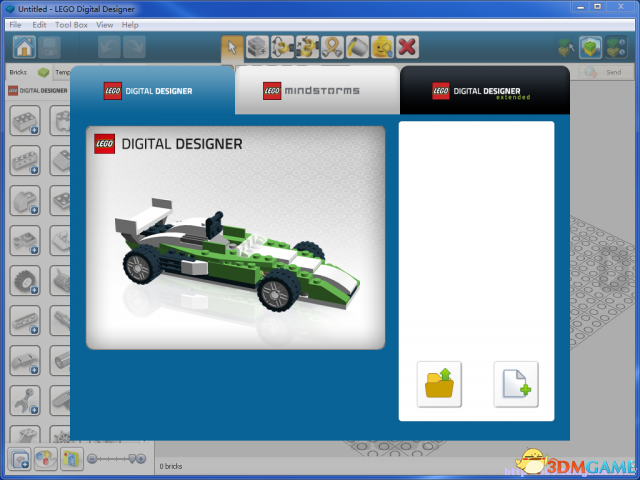Click the race car preview image
Viewport: 640px width, 480px height.
236,238
